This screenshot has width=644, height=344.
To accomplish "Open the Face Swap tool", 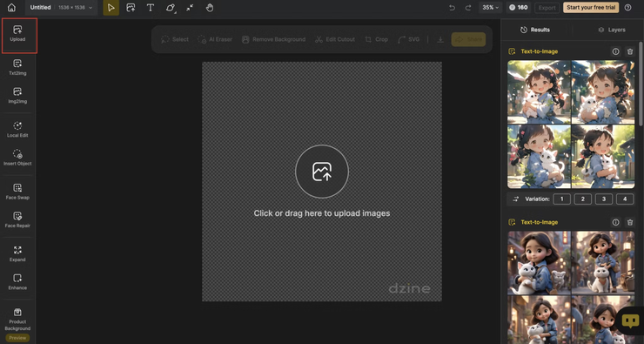I will click(x=17, y=192).
